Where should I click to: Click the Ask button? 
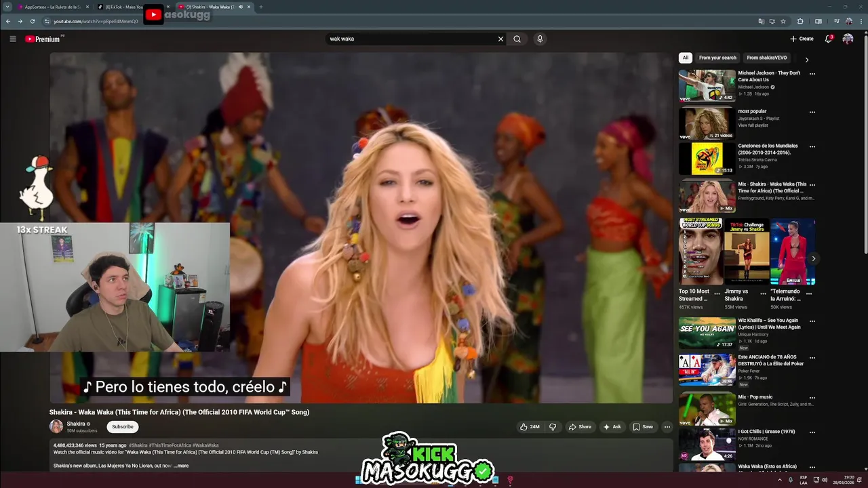click(x=612, y=427)
